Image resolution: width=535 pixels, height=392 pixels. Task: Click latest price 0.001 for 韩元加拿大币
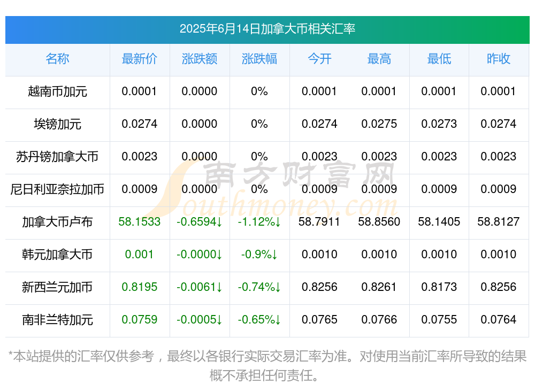click(x=139, y=255)
